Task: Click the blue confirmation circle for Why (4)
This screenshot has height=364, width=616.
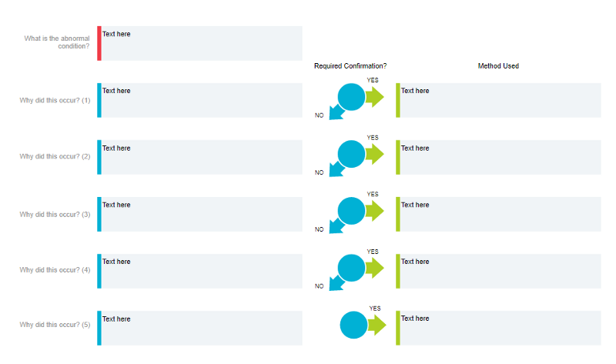Action: [351, 268]
